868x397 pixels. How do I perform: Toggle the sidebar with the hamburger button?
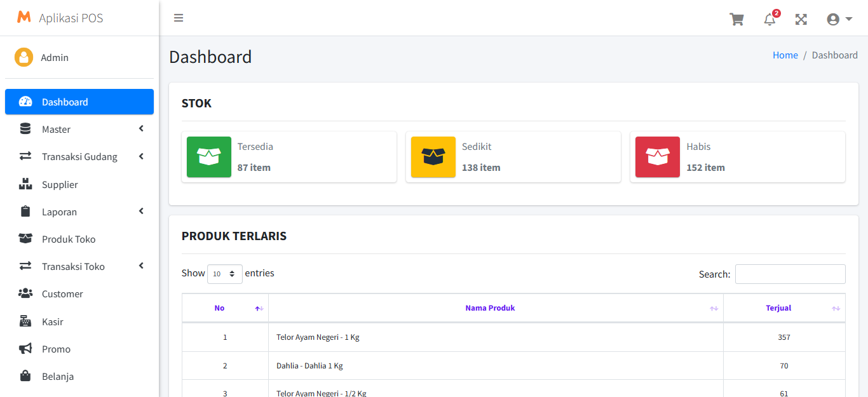(x=179, y=18)
